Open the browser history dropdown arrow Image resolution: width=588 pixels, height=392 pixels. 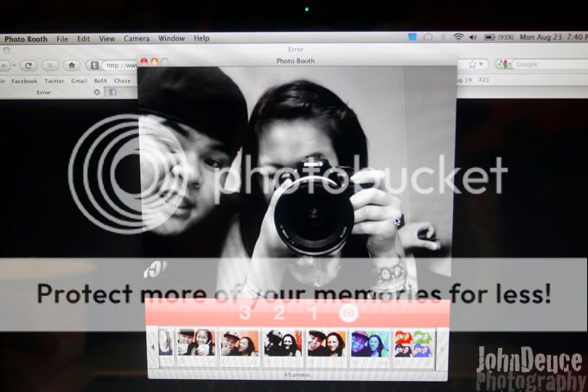pyautogui.click(x=14, y=66)
